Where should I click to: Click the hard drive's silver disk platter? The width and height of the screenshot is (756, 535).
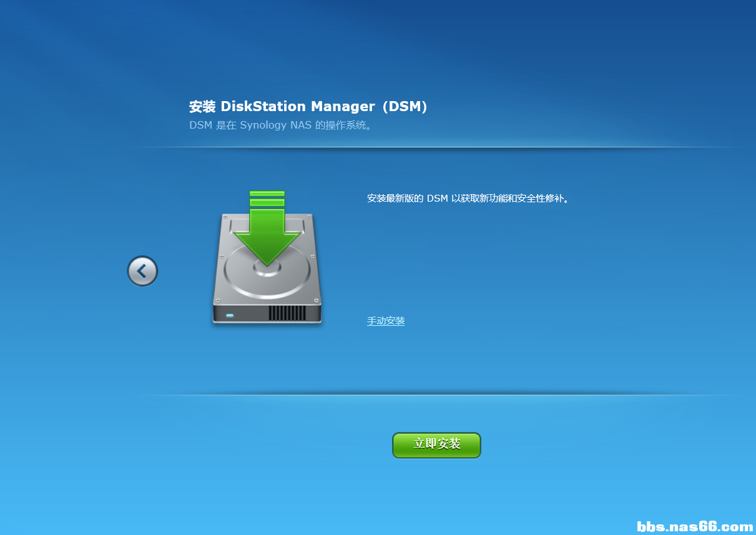click(267, 272)
